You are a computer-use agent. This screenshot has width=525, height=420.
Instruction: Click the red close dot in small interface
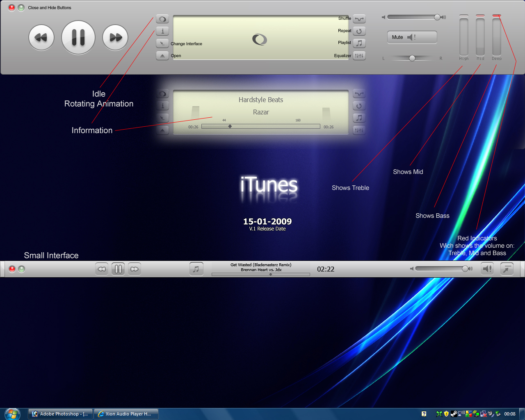(x=12, y=269)
